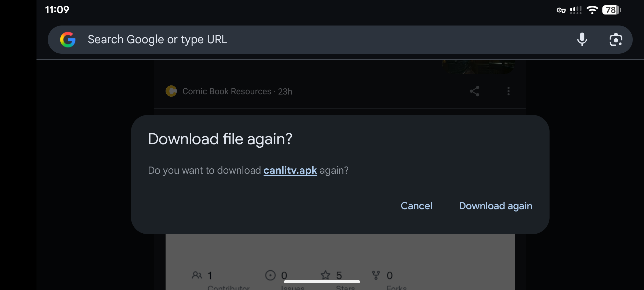Select the Comic Book Resources headline text
644x290 pixels.
pyautogui.click(x=226, y=91)
